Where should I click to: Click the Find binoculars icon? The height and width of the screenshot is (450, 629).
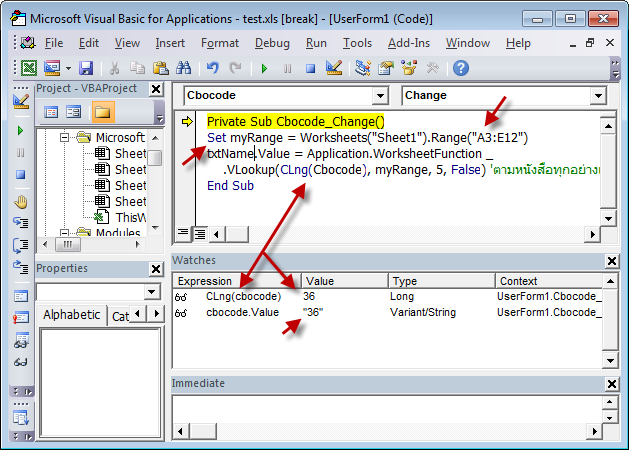pos(183,68)
